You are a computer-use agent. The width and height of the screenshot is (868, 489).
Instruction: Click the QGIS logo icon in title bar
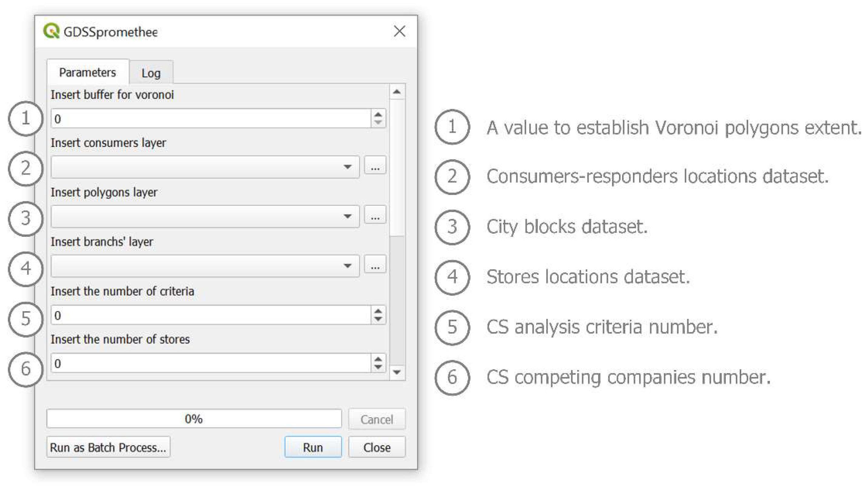[x=51, y=31]
